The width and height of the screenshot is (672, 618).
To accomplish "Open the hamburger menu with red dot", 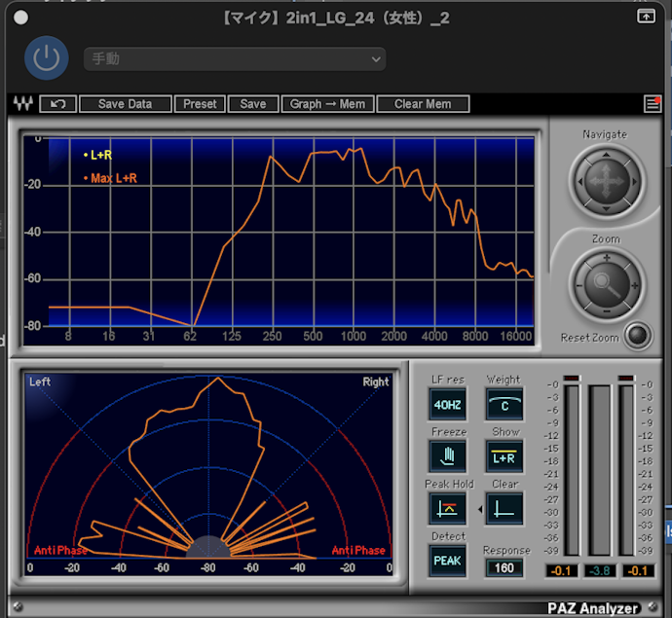I will tap(653, 103).
